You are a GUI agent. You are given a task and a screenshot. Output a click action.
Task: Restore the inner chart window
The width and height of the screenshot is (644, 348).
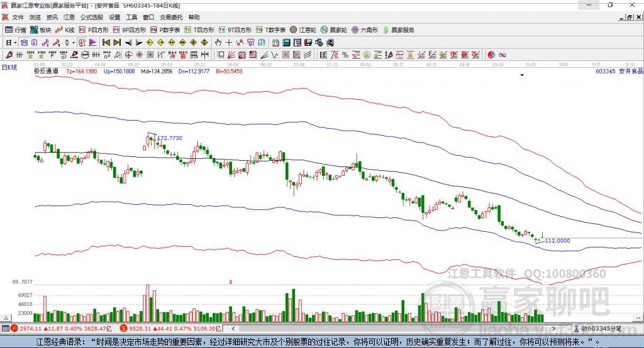[x=630, y=17]
